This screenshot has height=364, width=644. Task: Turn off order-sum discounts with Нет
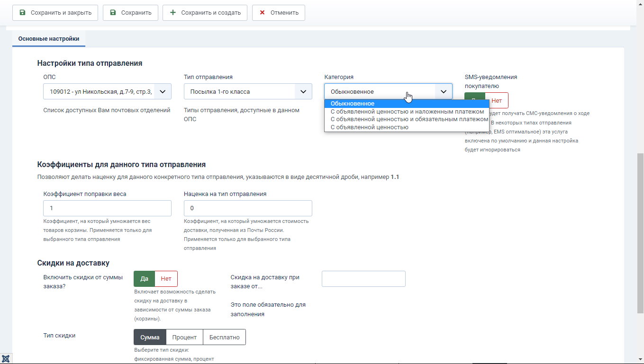166,279
